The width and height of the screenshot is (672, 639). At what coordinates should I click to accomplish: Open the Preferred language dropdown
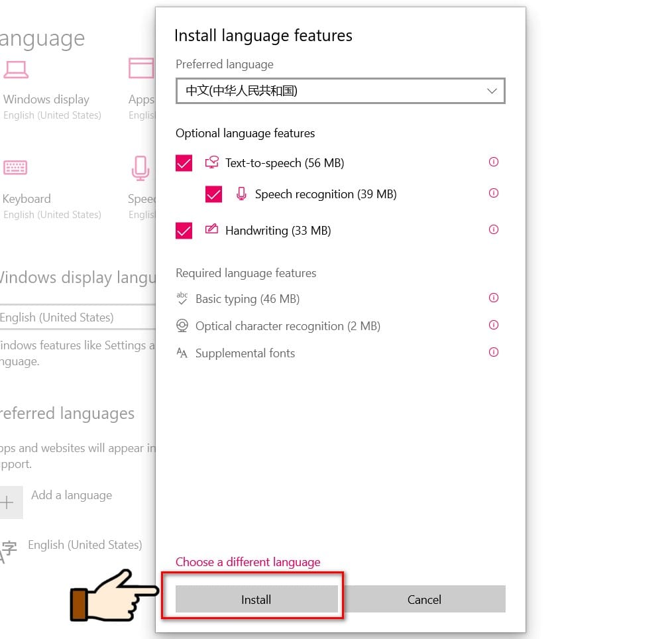coord(340,91)
